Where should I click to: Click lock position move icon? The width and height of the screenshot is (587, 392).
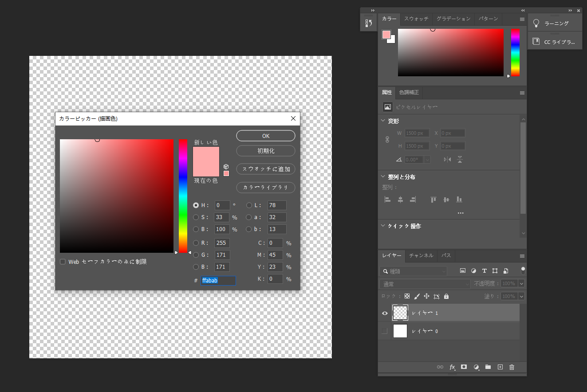(x=426, y=296)
